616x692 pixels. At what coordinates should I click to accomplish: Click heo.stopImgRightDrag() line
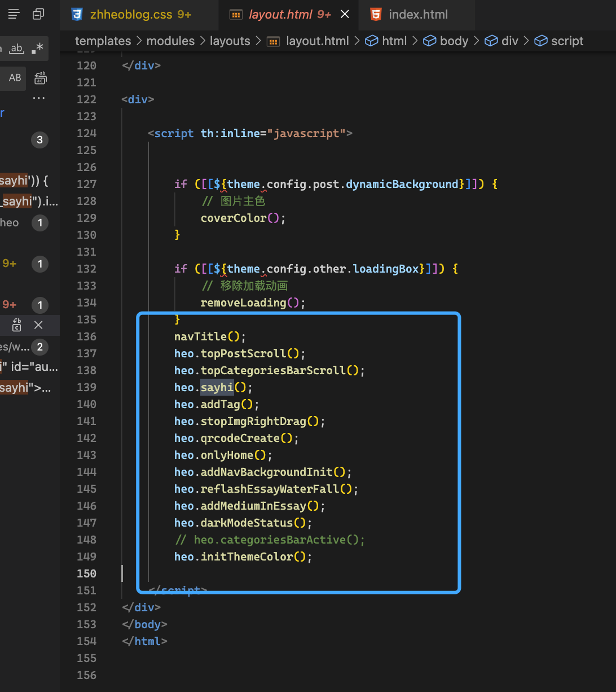(x=250, y=421)
